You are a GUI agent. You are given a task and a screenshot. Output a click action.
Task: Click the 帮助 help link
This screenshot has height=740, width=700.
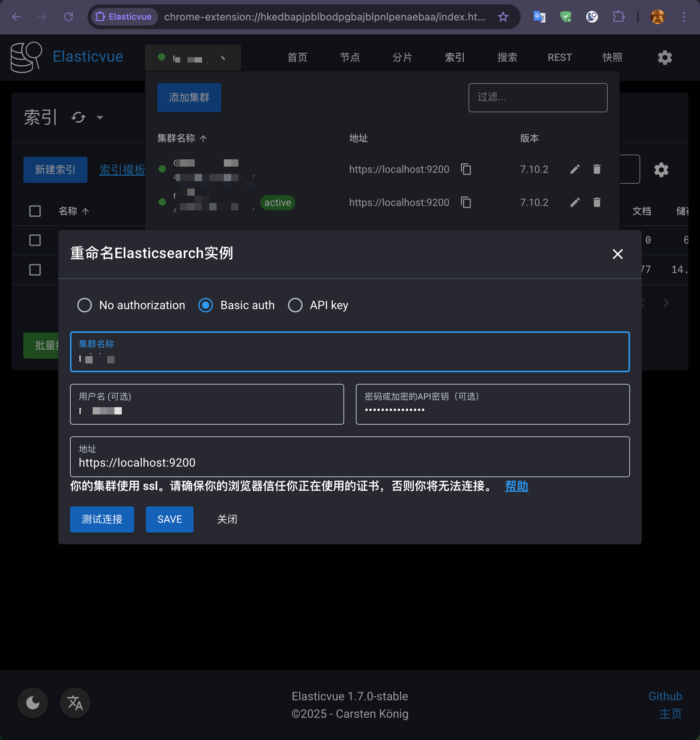(x=516, y=486)
